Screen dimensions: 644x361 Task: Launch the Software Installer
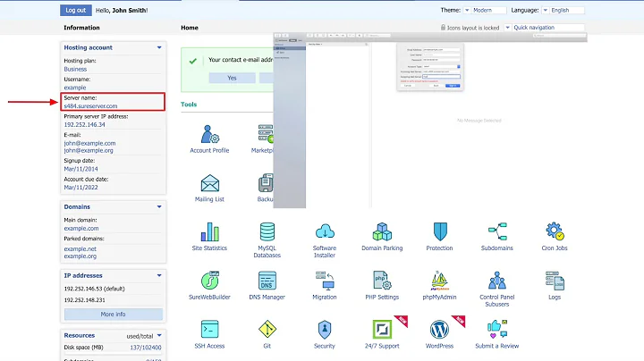tap(325, 240)
